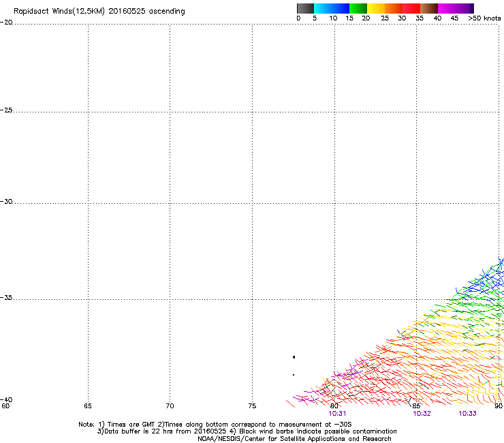Click the '-30' latitude axis label
The width and height of the screenshot is (504, 443).
pos(6,202)
